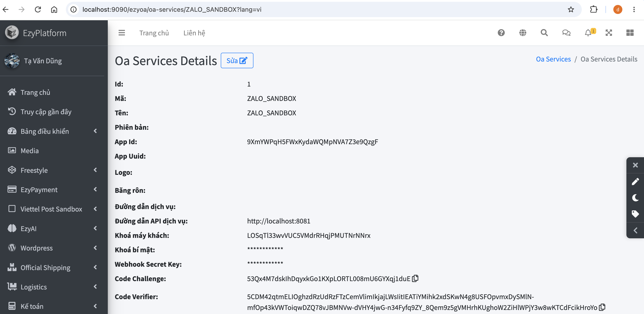This screenshot has height=314, width=644.
Task: Open the browser home icon
Action: pos(54,9)
